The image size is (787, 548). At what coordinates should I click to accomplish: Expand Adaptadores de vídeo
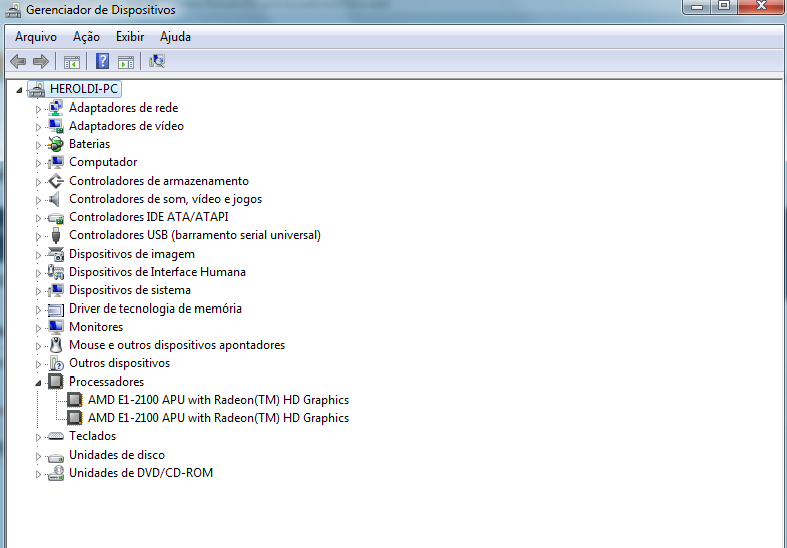click(38, 127)
